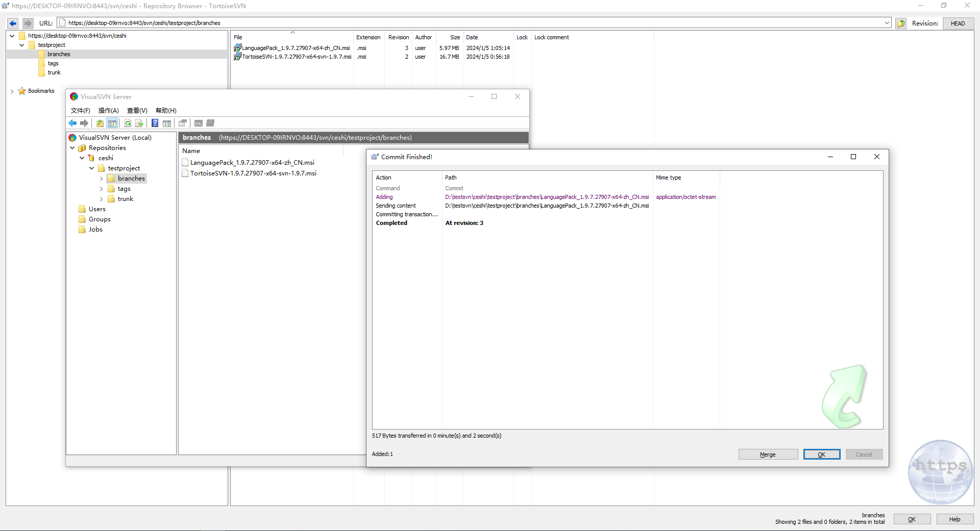The height and width of the screenshot is (531, 980).
Task: Go forward in Repository Browser URL history
Action: (x=28, y=23)
